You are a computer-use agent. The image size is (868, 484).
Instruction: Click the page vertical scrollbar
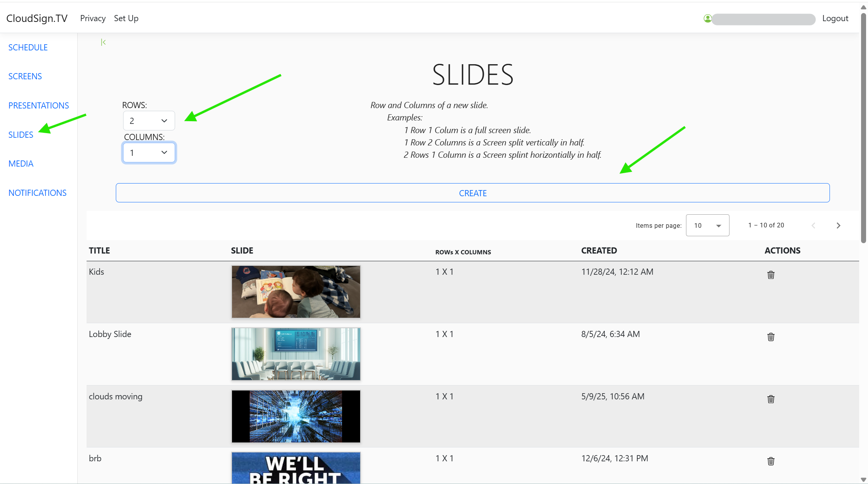point(863,129)
